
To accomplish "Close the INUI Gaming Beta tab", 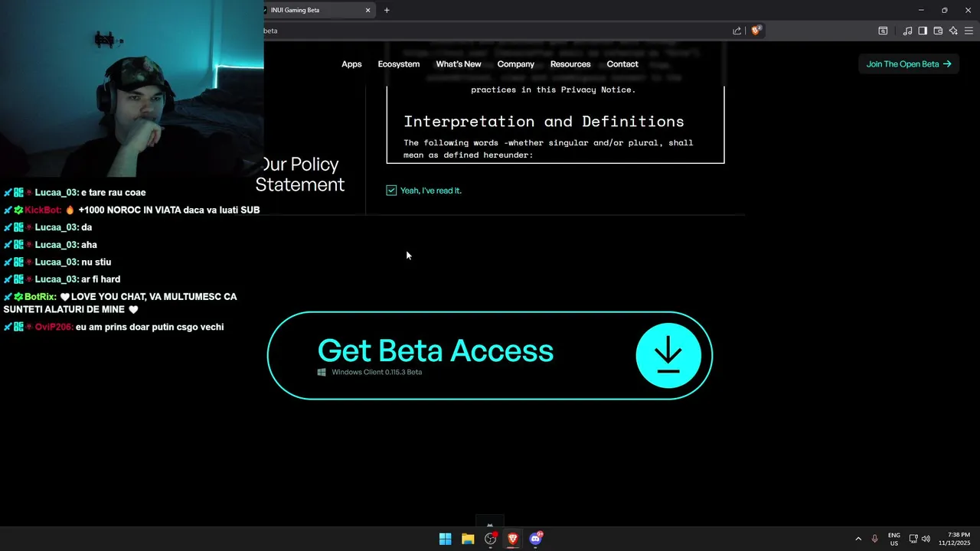I will (367, 10).
